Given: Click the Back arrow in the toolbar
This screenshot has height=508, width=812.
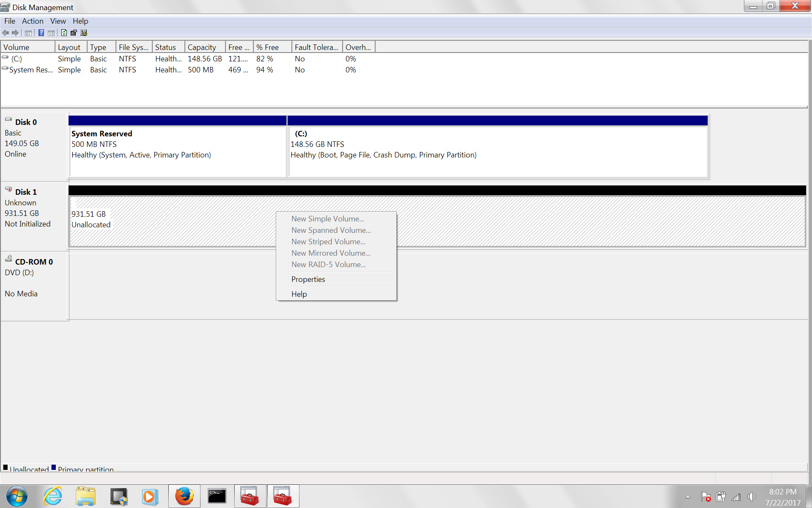Looking at the screenshot, I should pyautogui.click(x=5, y=33).
